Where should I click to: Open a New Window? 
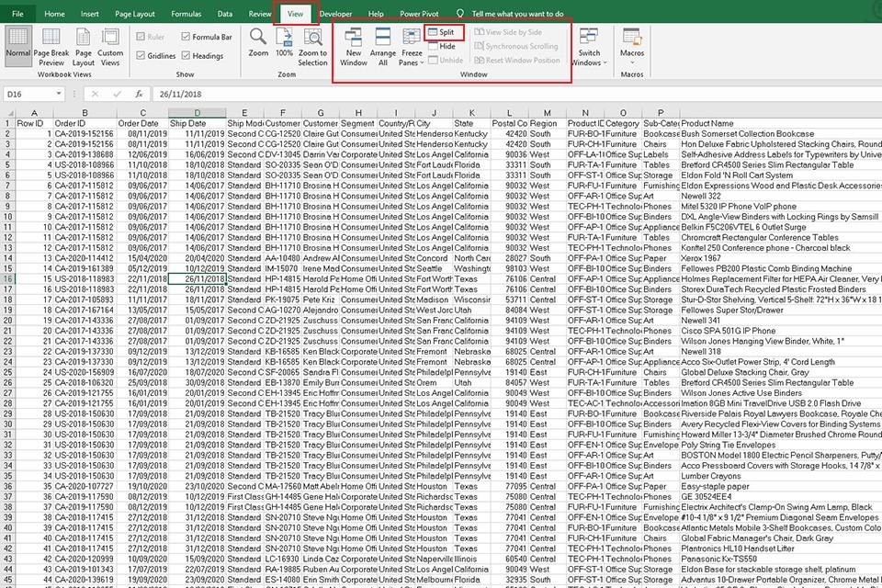354,44
